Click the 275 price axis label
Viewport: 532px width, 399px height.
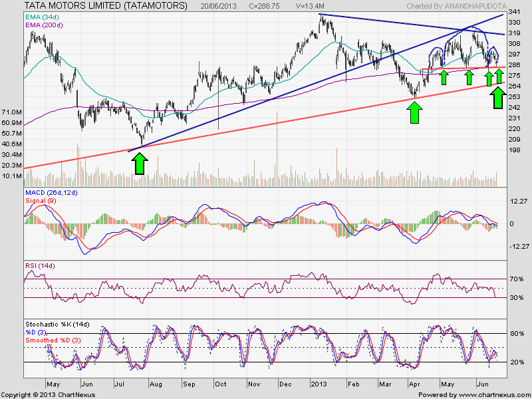point(514,75)
